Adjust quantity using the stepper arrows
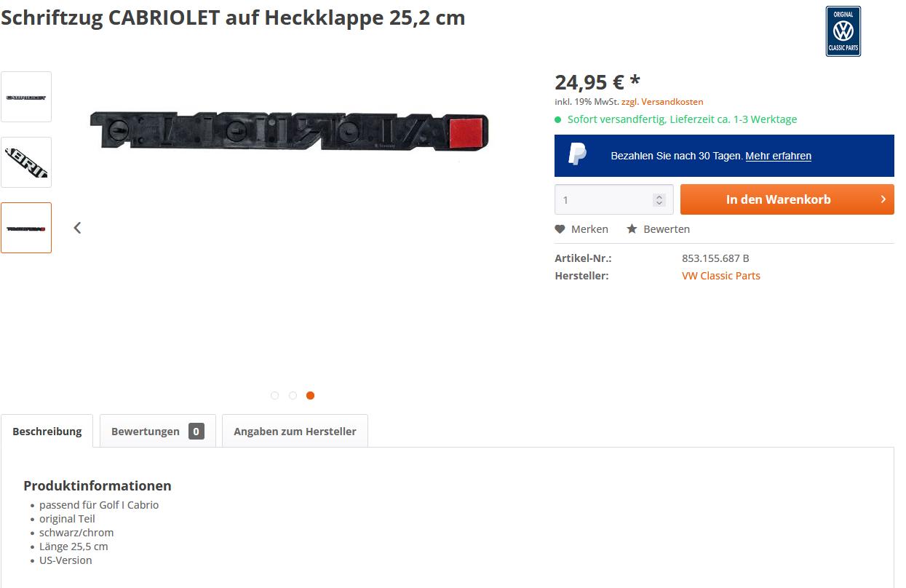The width and height of the screenshot is (906, 588). pyautogui.click(x=659, y=199)
